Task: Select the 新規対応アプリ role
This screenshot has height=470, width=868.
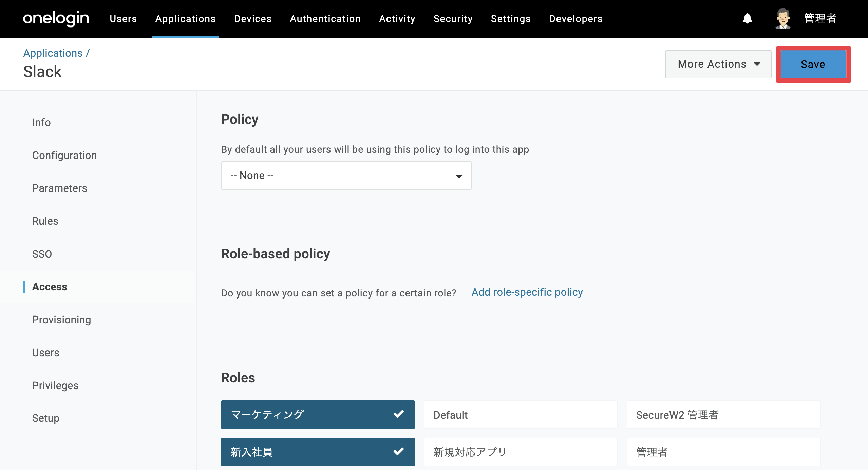Action: (x=521, y=452)
